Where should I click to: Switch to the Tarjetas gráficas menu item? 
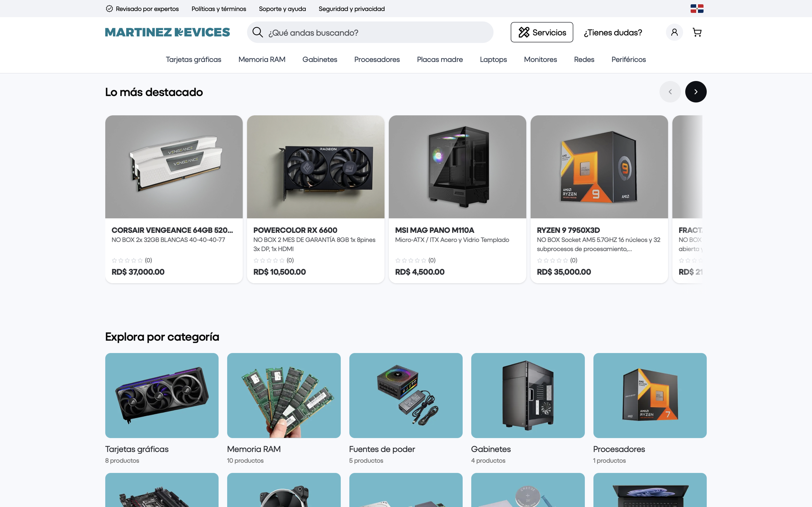coord(193,59)
